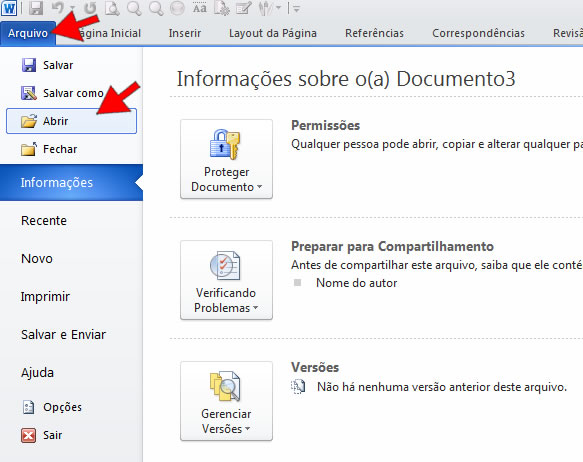583x462 pixels.
Task: Open print preview from quick access toolbar
Action: click(x=112, y=8)
